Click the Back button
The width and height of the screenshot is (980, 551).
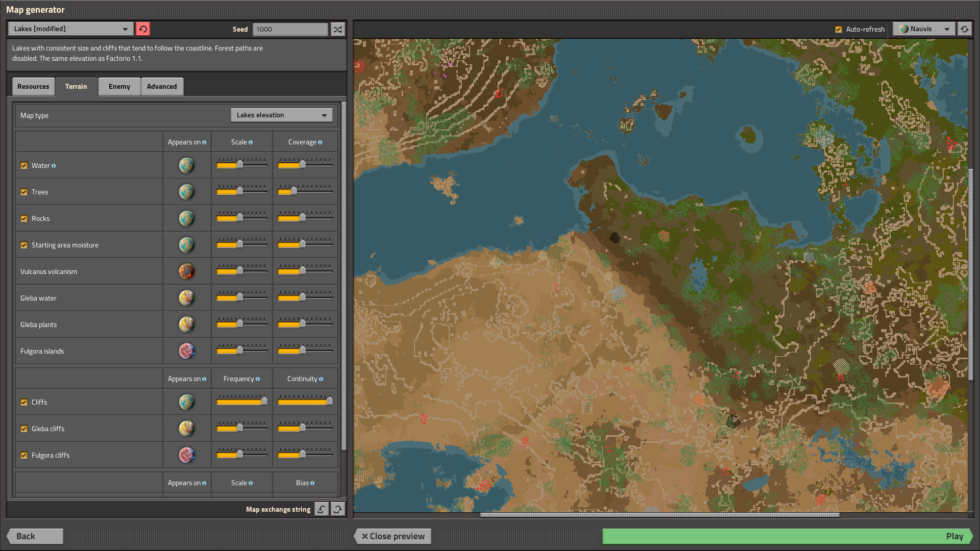click(35, 536)
